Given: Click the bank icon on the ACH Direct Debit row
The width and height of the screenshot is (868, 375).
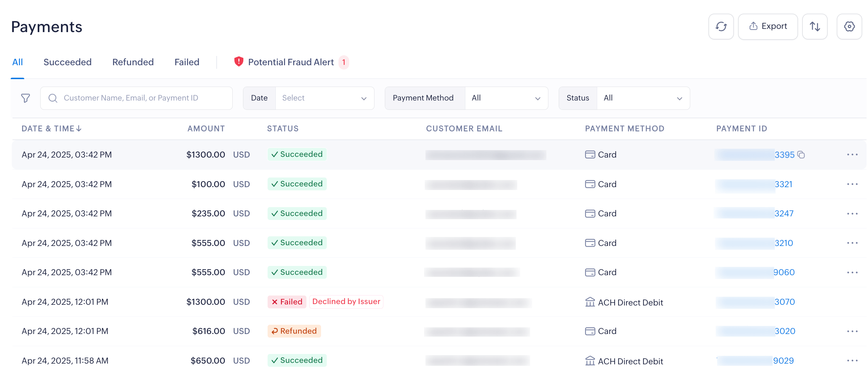Looking at the screenshot, I should point(590,302).
